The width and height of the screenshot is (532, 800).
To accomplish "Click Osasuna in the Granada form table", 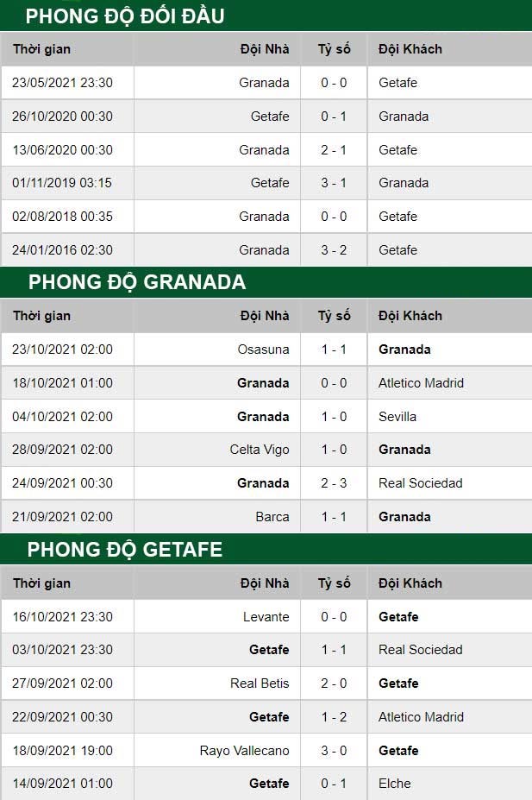I will (264, 350).
